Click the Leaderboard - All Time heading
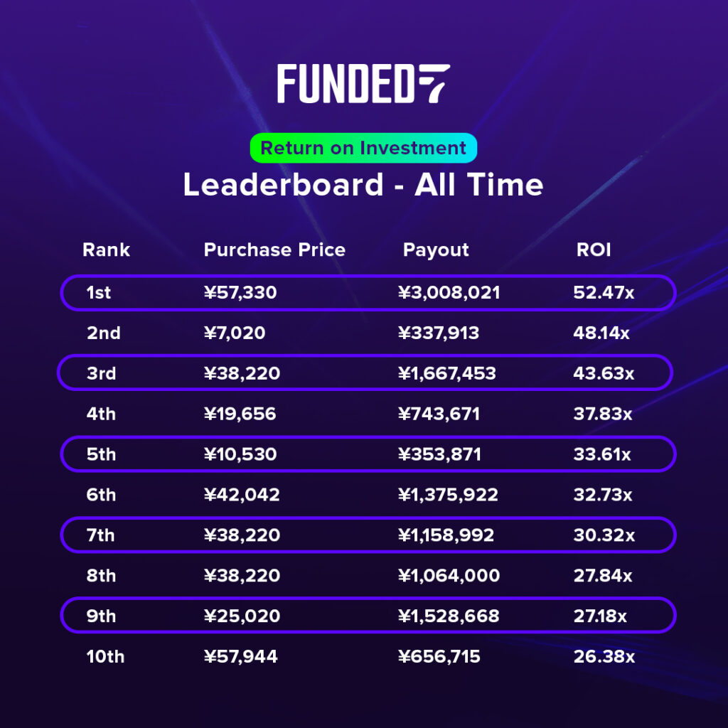 [x=363, y=185]
